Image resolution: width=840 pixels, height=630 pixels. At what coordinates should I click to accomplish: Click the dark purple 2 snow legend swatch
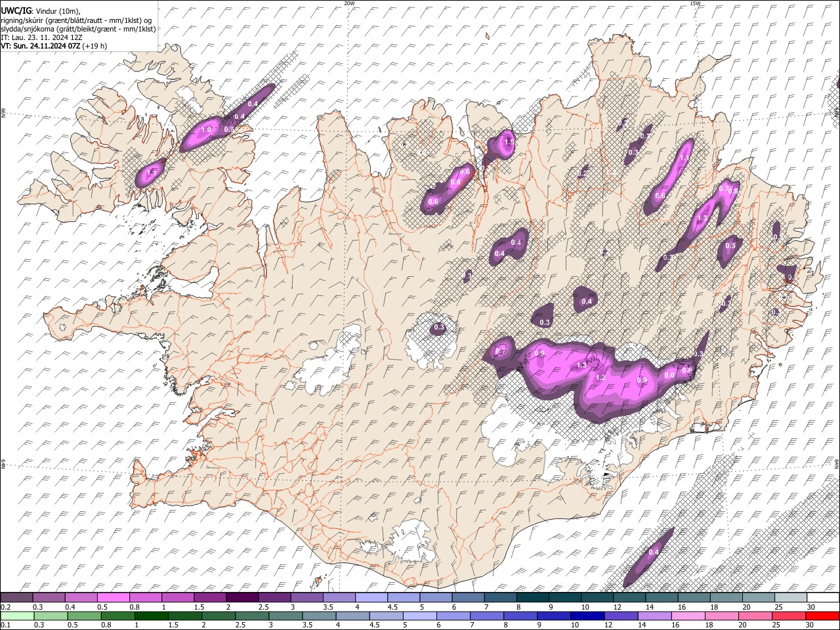click(x=241, y=598)
